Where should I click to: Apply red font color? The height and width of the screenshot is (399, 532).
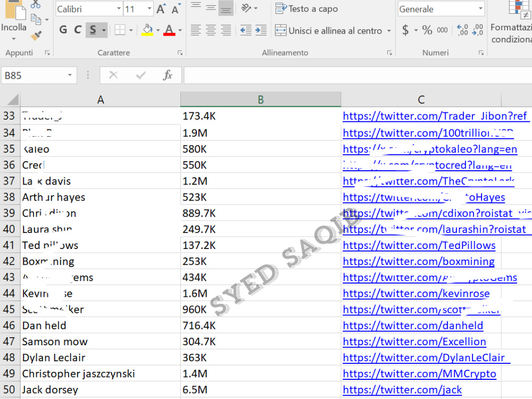pyautogui.click(x=169, y=30)
